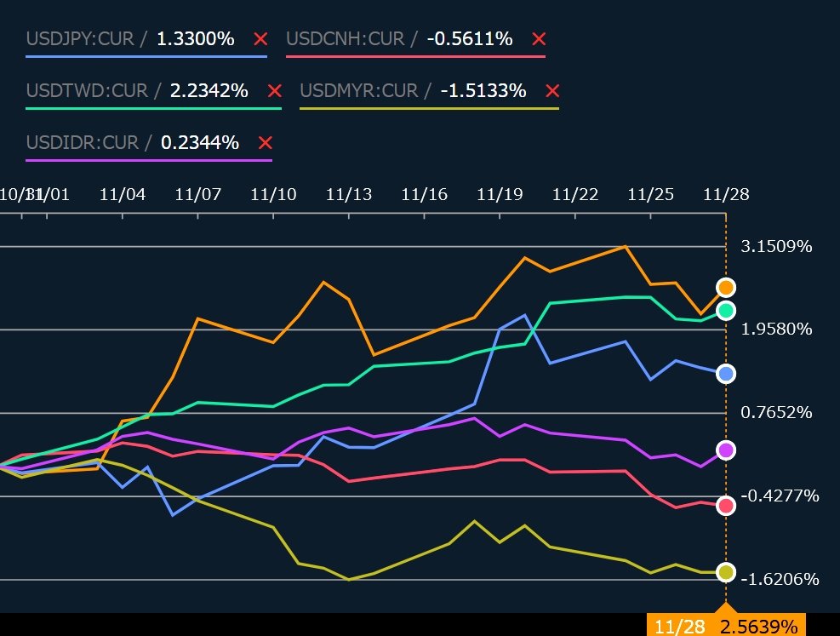Remove the USDJPY:CUR series with its red X
840x636 pixels.
(261, 39)
